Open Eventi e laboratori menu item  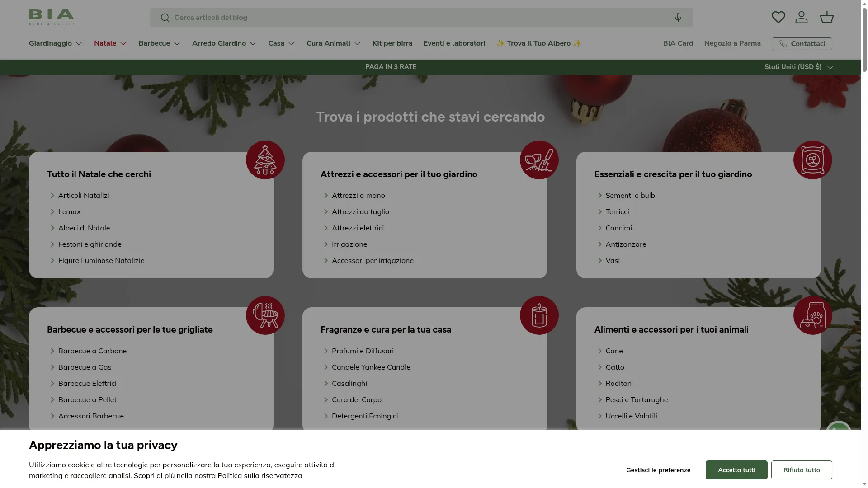pos(454,43)
